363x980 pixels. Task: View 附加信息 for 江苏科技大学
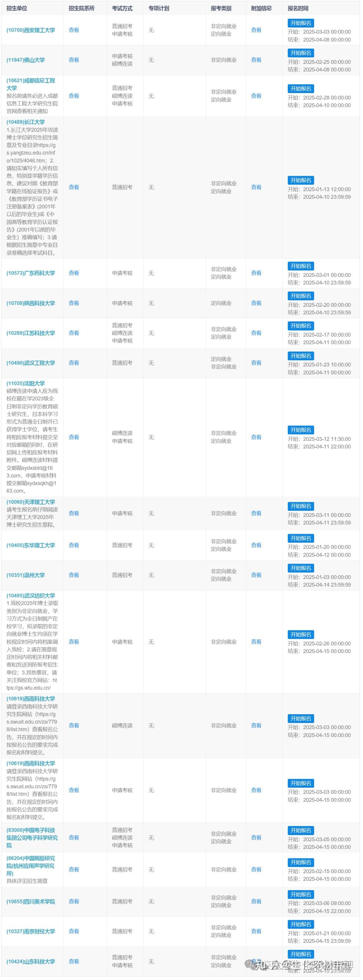pyautogui.click(x=256, y=333)
